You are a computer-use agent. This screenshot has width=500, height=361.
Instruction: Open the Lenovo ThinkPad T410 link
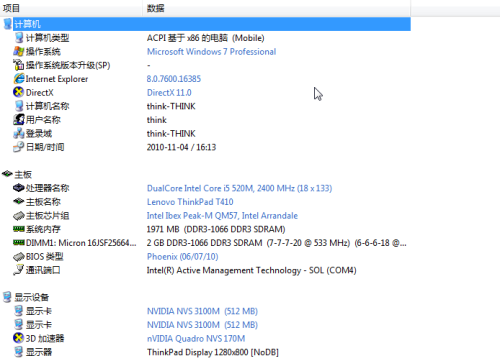190,202
